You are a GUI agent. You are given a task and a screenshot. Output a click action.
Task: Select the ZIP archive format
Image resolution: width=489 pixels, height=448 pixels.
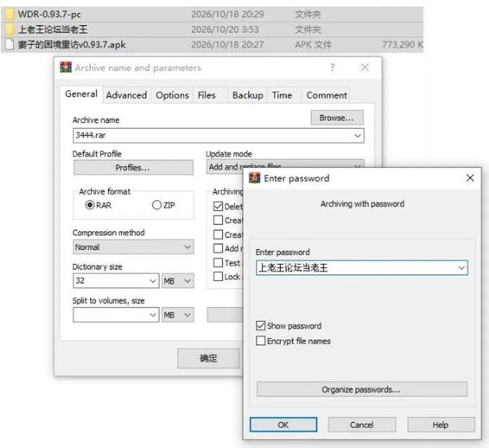(x=156, y=205)
